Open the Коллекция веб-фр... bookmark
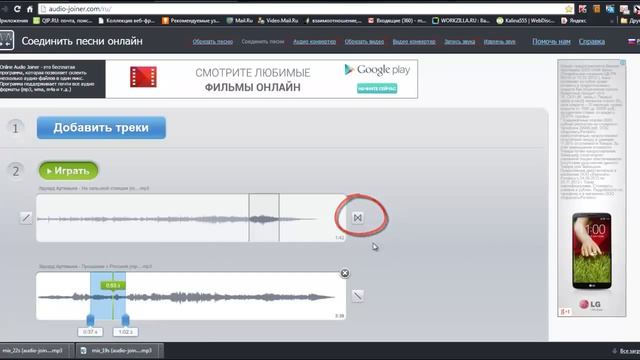Image resolution: width=640 pixels, height=360 pixels. click(x=127, y=20)
